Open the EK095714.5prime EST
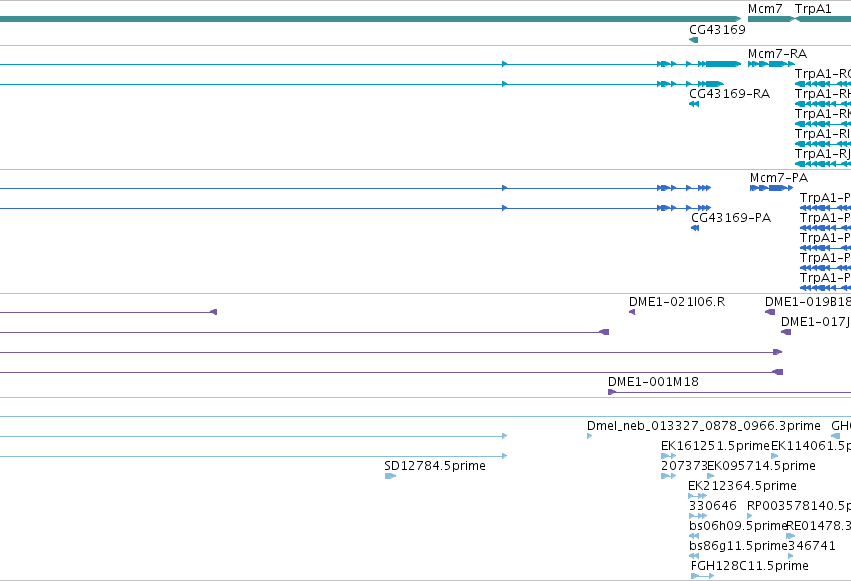 tap(711, 476)
